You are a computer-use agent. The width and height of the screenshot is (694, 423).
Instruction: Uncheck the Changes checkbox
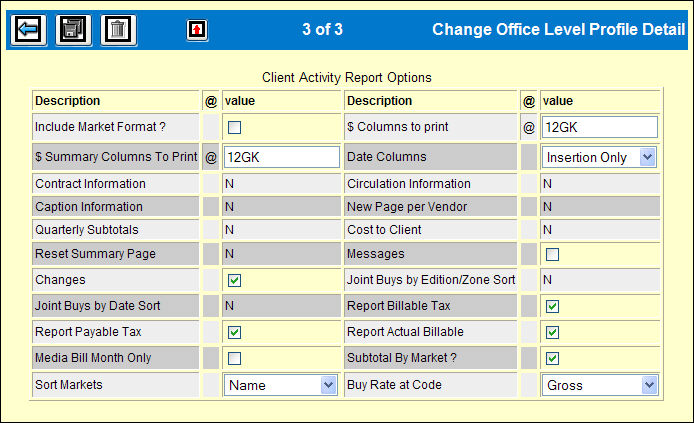tap(235, 281)
